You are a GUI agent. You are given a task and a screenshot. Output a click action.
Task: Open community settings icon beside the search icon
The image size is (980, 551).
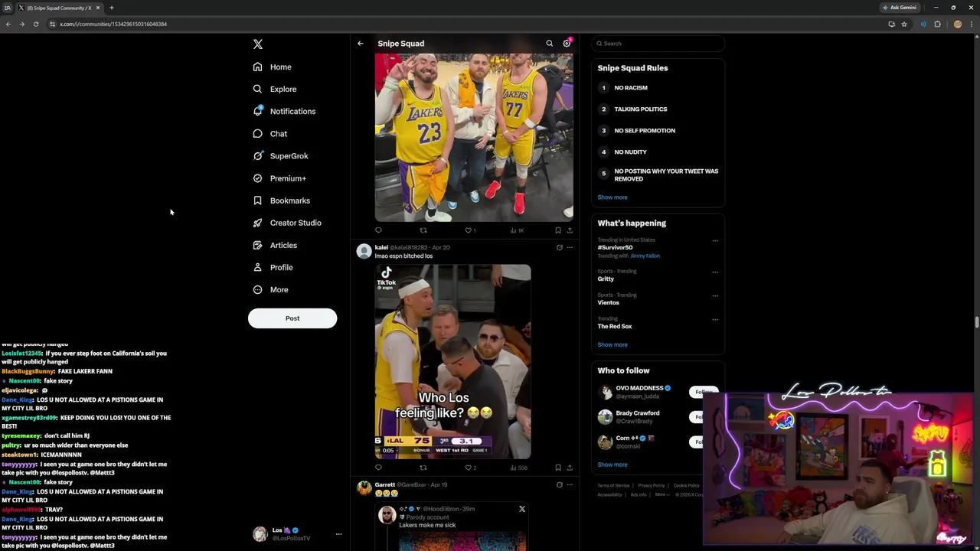click(567, 44)
